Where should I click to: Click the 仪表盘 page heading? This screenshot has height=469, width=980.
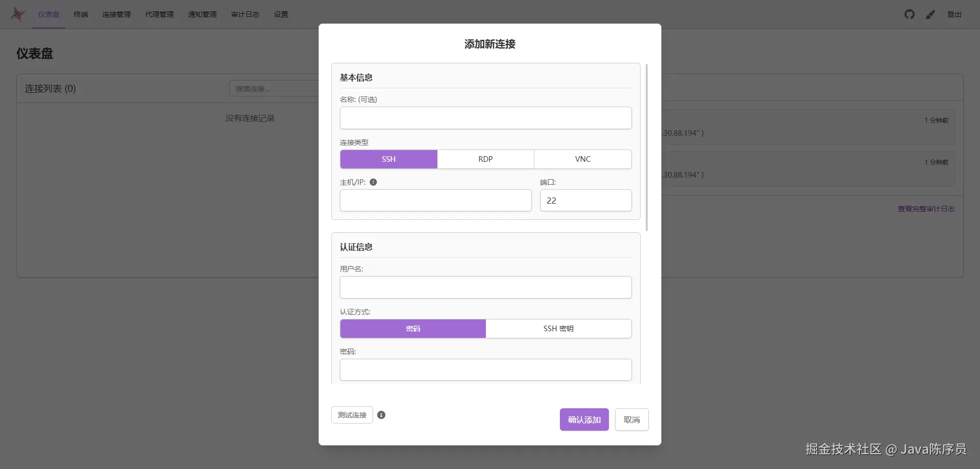tap(35, 54)
